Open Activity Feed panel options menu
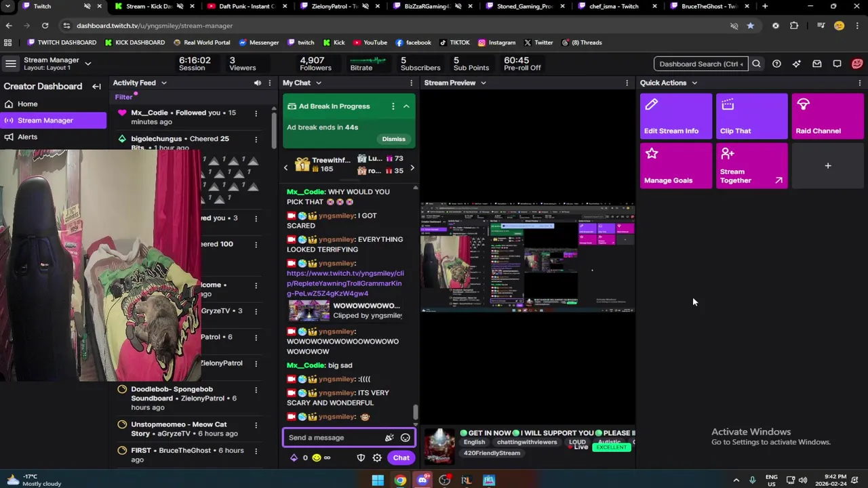Screen dimensions: 868x488 pyautogui.click(x=270, y=83)
